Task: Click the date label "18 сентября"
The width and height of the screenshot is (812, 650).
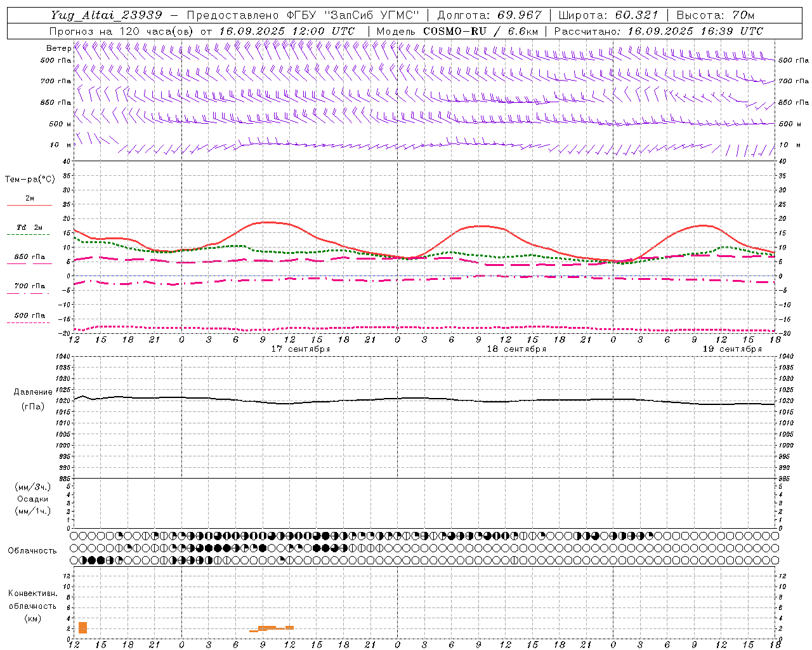Action: [x=516, y=349]
